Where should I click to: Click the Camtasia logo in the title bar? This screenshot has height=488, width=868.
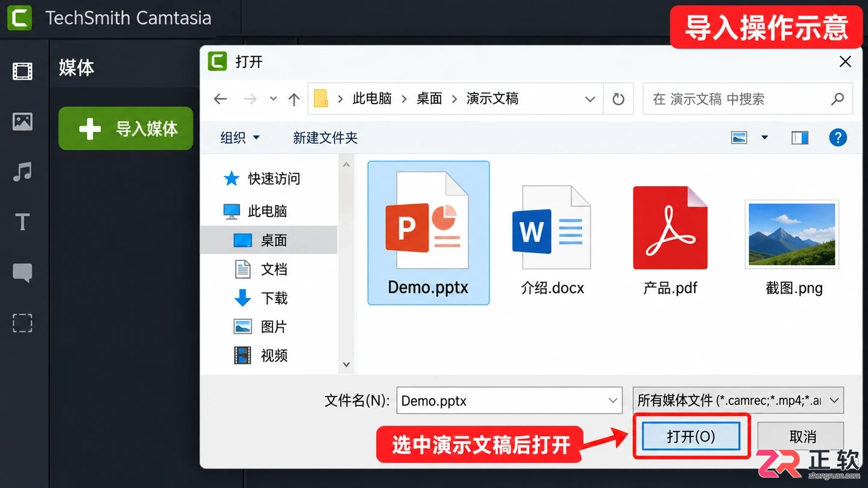[x=19, y=17]
